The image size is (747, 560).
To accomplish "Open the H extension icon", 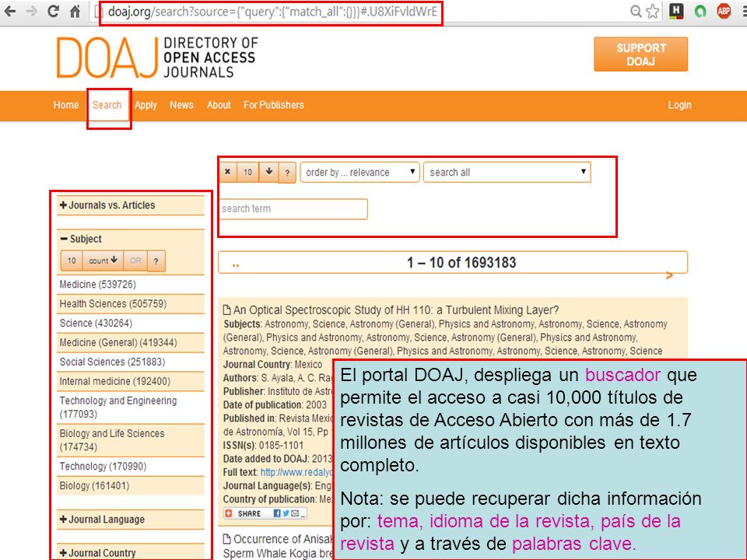I will click(676, 11).
